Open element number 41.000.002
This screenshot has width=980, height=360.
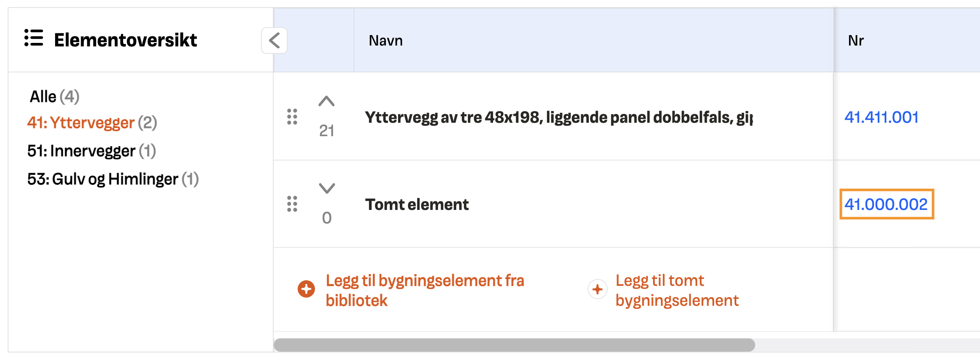886,204
